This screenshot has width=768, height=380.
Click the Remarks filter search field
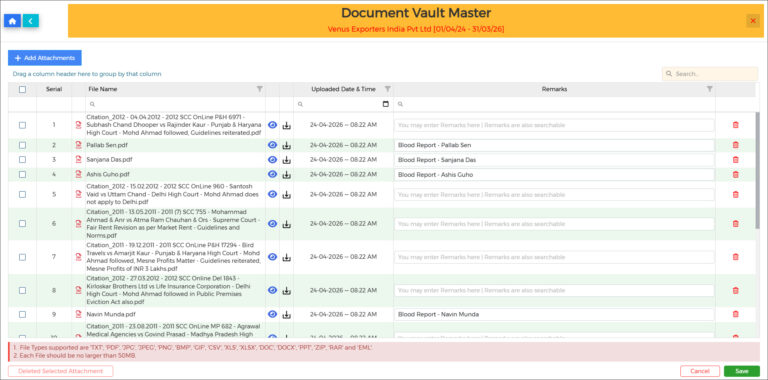554,104
